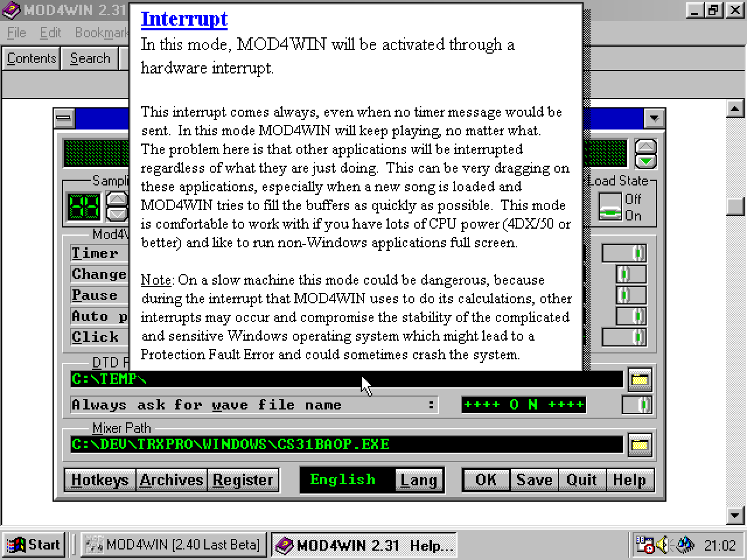
Task: Increase the Sampling rate with the up stepper
Action: (x=117, y=200)
